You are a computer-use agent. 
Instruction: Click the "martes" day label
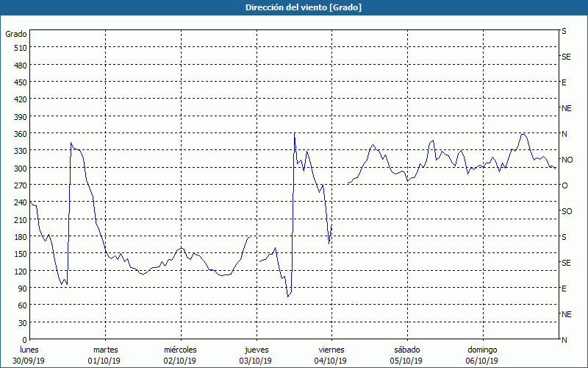[105, 350]
